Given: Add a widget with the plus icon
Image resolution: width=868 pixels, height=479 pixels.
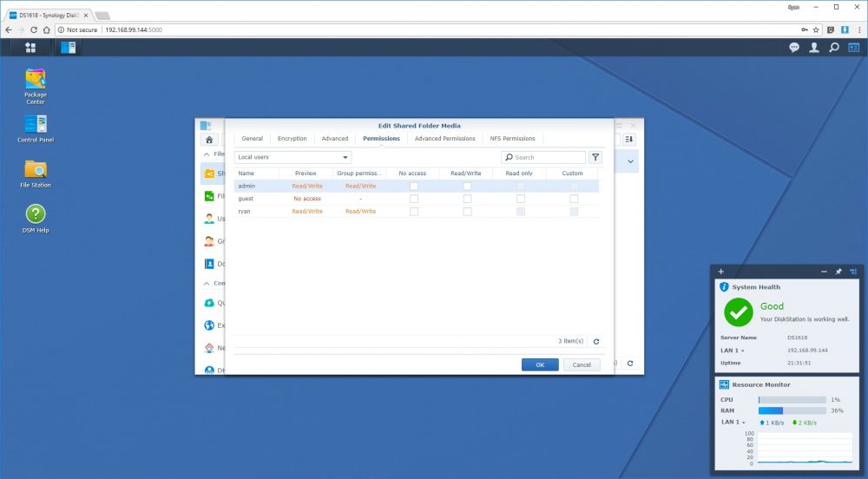Looking at the screenshot, I should (720, 272).
